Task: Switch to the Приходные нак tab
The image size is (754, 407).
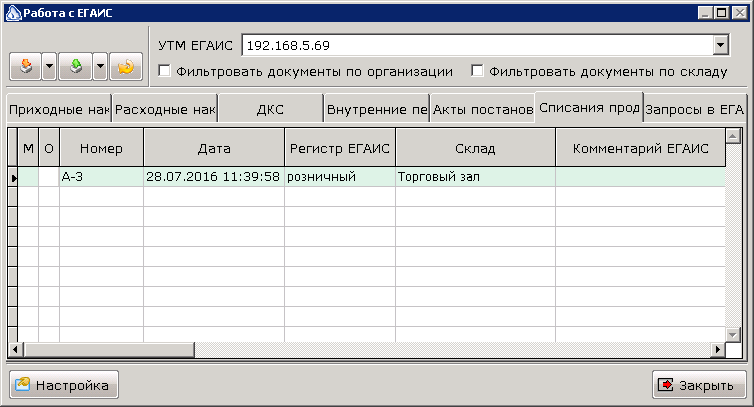Action: click(59, 110)
